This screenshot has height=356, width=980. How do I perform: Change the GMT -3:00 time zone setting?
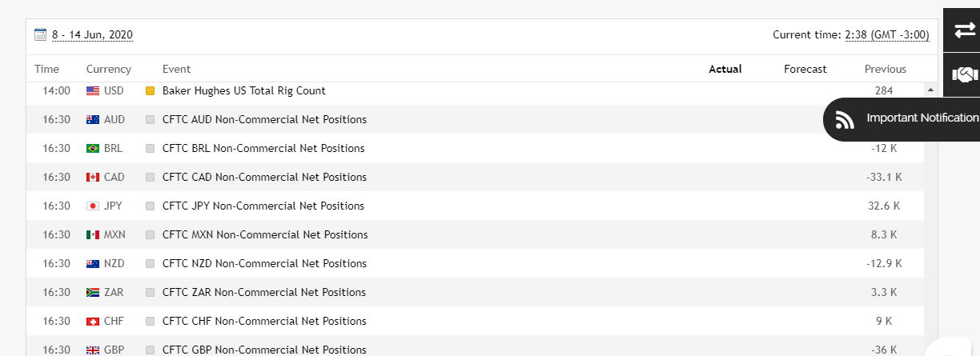coord(886,34)
